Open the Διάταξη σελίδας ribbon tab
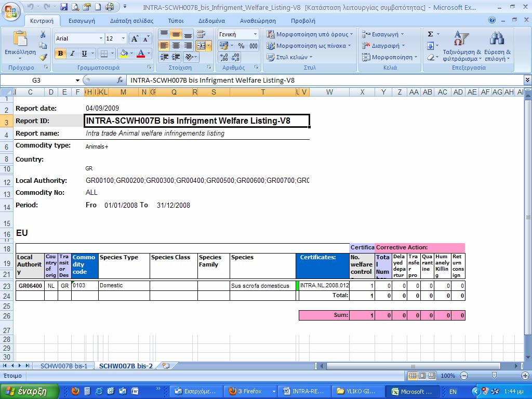532x399 pixels. point(131,21)
